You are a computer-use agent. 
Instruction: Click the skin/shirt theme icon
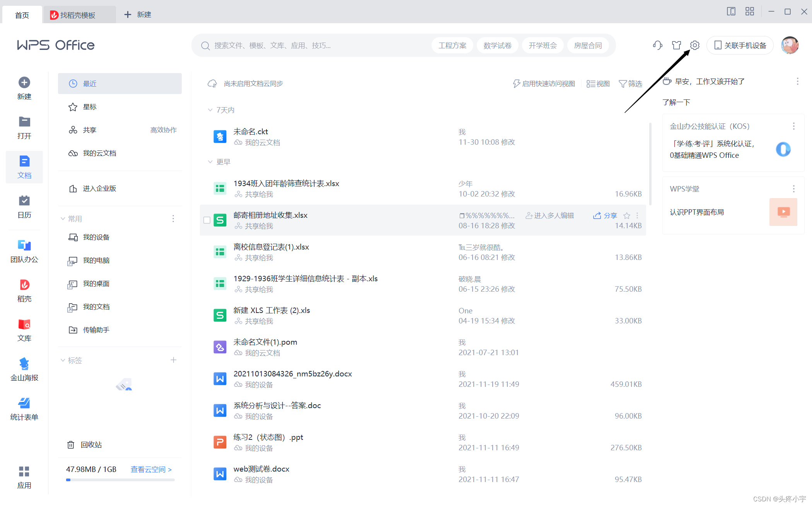(x=676, y=45)
